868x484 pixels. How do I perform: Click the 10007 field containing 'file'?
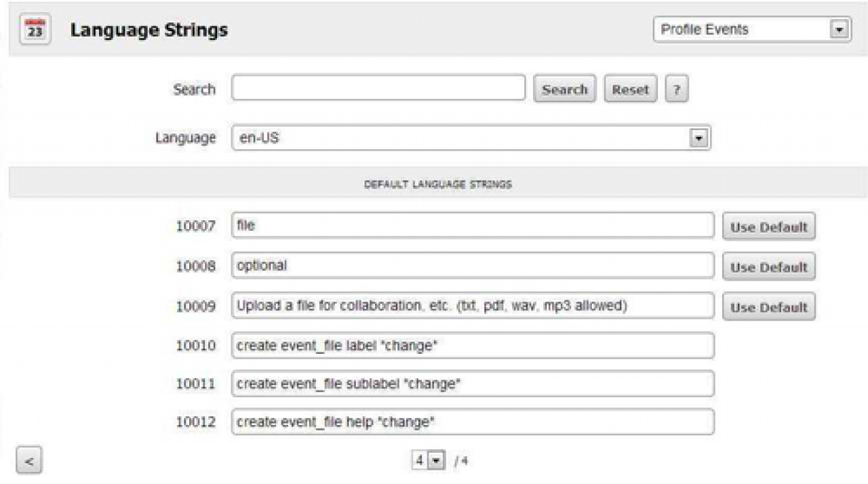(473, 226)
